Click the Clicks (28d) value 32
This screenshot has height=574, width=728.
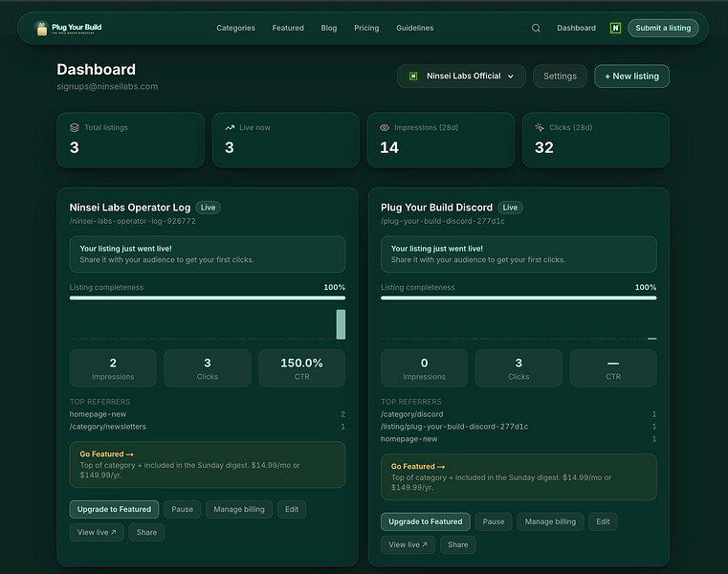(544, 147)
